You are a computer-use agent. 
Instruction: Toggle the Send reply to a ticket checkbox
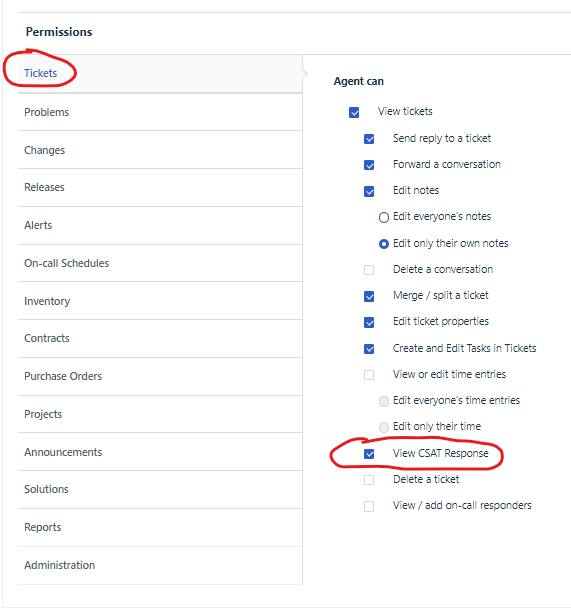369,139
